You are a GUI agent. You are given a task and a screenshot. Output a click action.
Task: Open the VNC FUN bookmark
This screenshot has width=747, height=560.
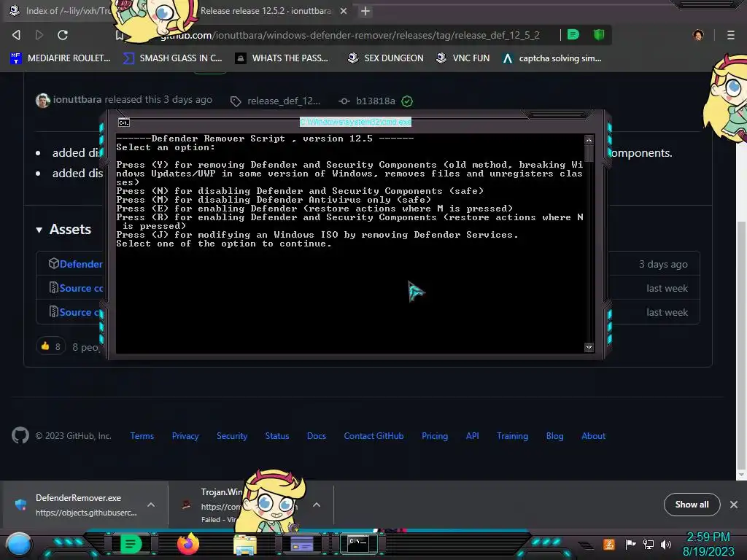coord(463,58)
